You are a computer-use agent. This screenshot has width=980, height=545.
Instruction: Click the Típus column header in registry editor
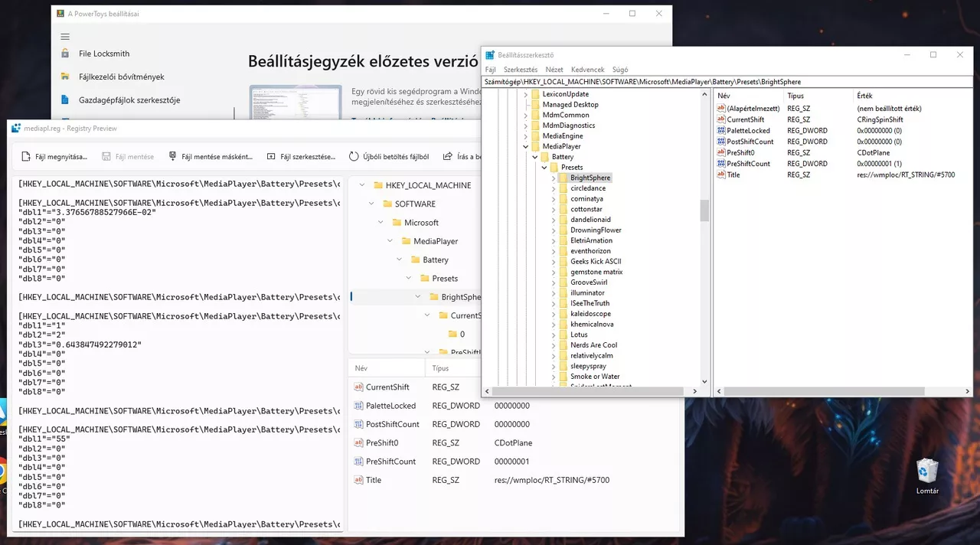818,96
